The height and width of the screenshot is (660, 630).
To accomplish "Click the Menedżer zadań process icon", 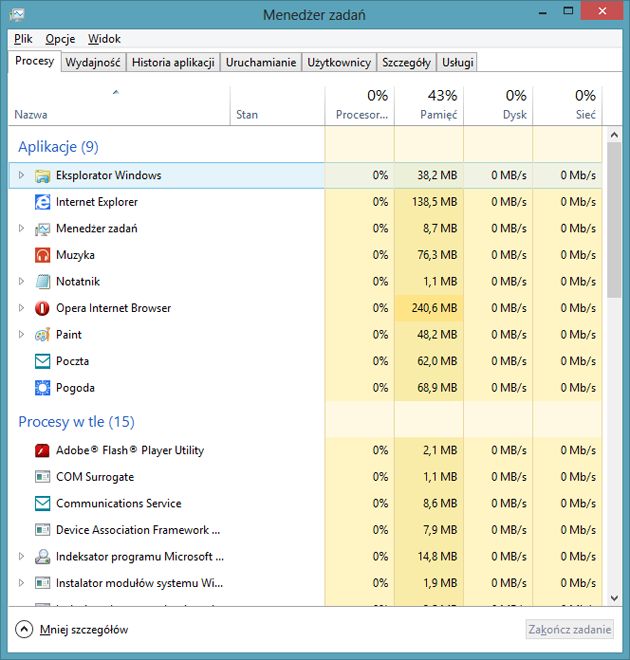I will [42, 229].
